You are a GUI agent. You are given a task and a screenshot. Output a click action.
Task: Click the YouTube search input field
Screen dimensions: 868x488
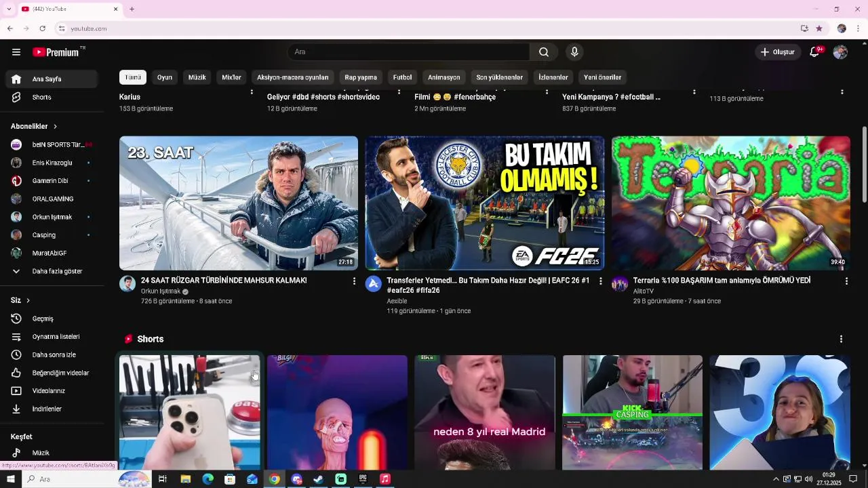point(409,52)
